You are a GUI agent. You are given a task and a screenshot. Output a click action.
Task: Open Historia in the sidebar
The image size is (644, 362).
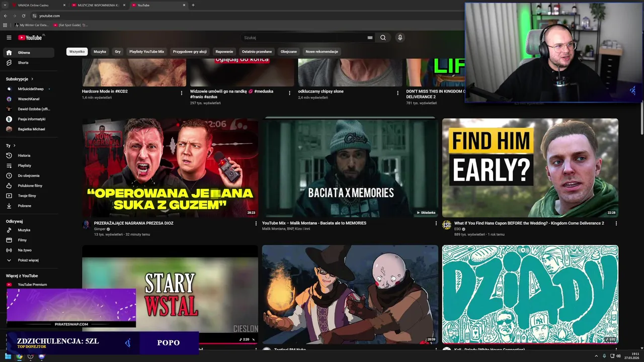pos(29,155)
